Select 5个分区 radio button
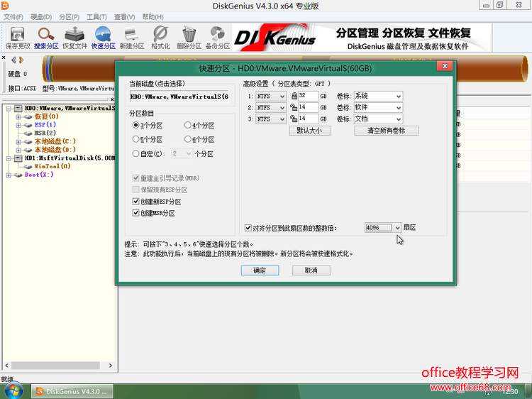The image size is (532, 399). click(x=135, y=139)
